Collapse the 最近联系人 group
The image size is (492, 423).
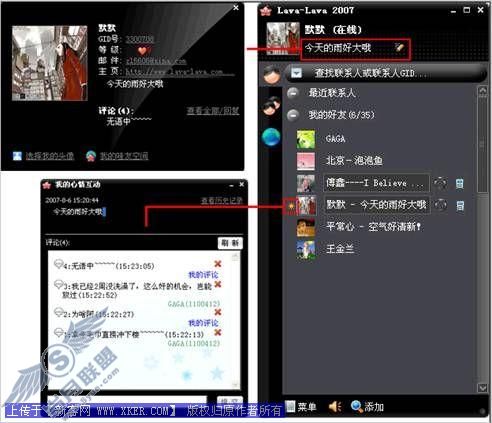293,93
